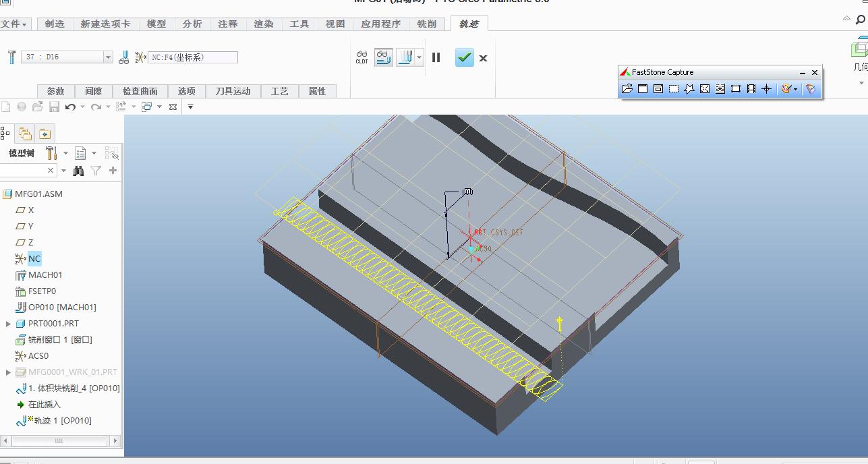Click the Open file icon in quick access toolbar

click(x=38, y=107)
